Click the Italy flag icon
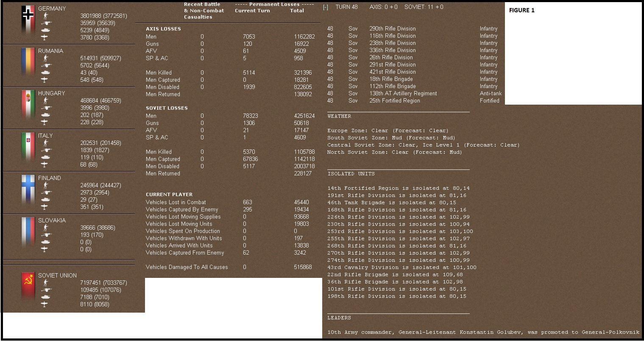 click(x=28, y=147)
